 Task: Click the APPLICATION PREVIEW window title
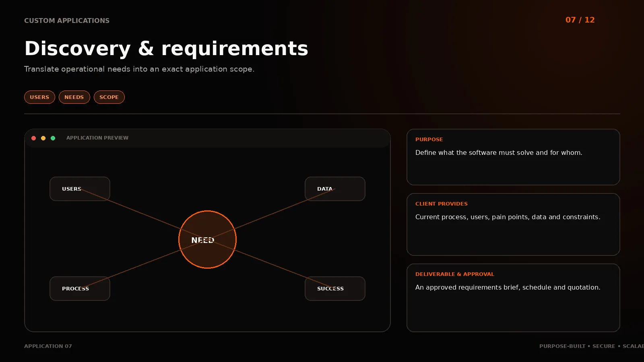tap(97, 138)
